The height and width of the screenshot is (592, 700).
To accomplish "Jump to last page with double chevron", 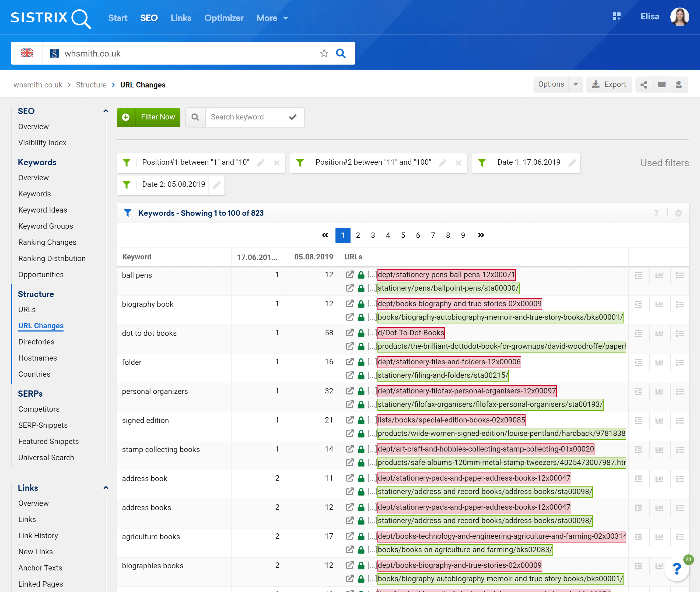I will pyautogui.click(x=481, y=235).
